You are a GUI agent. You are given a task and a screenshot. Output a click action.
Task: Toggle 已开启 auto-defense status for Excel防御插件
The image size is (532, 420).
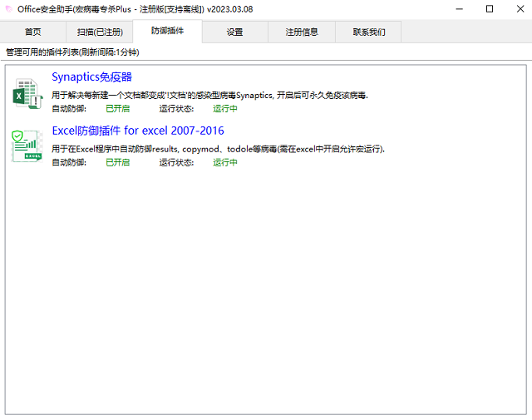pos(117,162)
